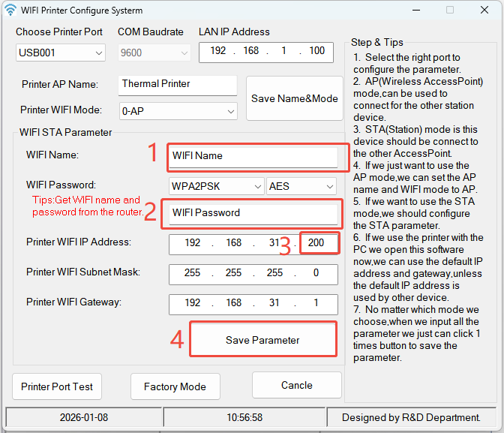Click the WIFI Name input field
504x433 pixels.
(253, 156)
